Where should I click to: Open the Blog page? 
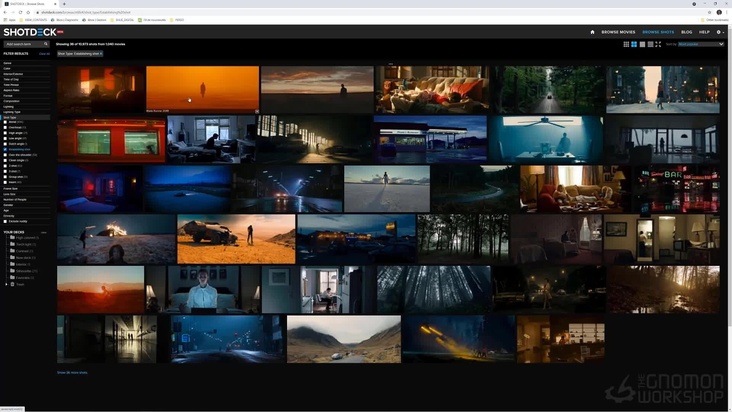pos(687,32)
